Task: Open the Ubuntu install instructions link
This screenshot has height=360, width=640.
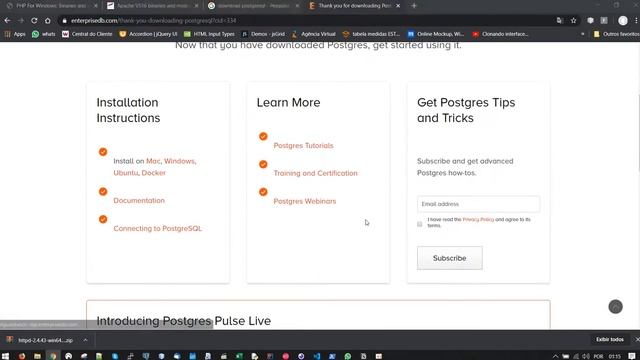Action: [126, 173]
